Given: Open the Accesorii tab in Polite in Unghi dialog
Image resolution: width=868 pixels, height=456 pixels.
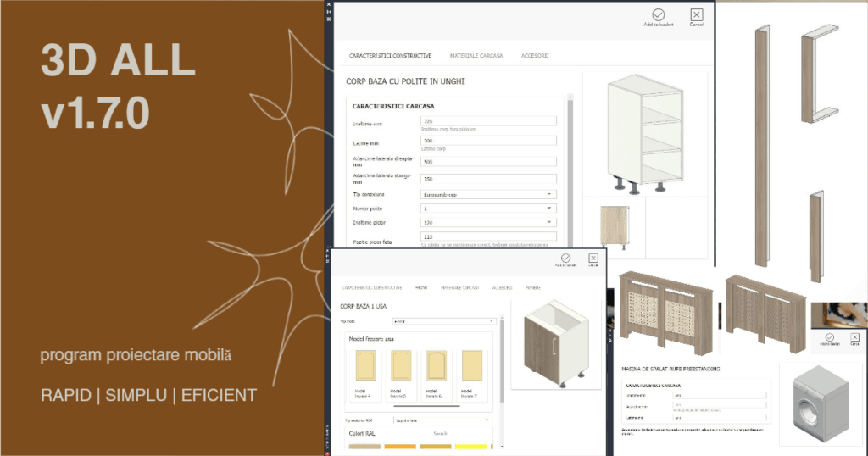Looking at the screenshot, I should click(535, 56).
